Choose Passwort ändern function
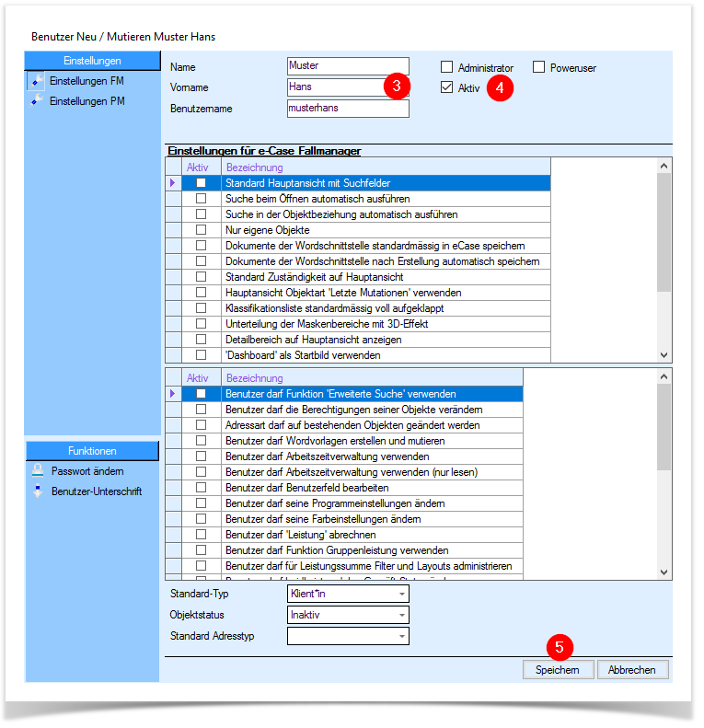 pyautogui.click(x=87, y=471)
